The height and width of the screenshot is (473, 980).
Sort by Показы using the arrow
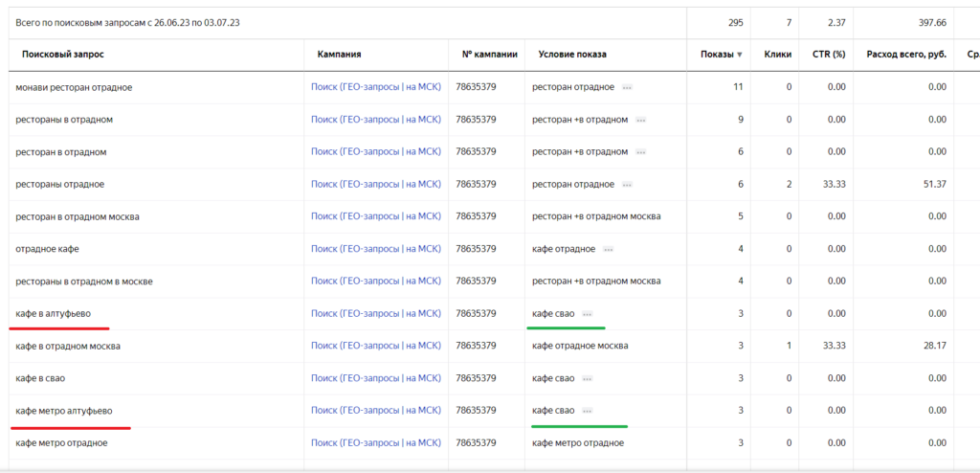click(740, 56)
